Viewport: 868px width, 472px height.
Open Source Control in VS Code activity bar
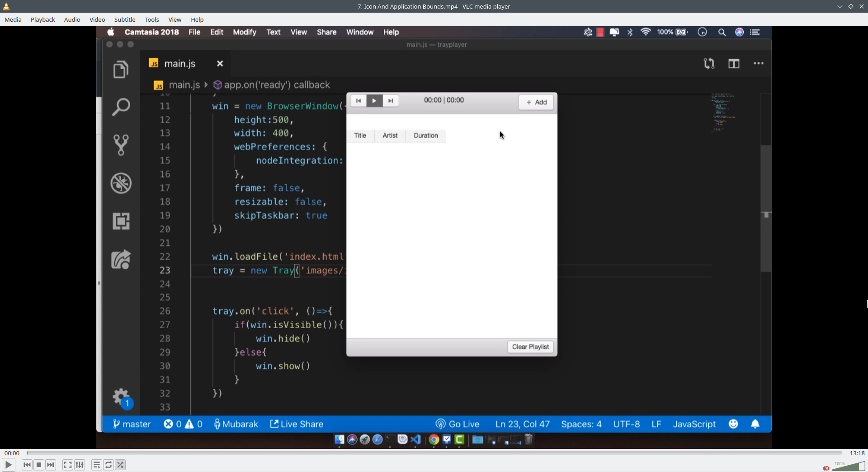click(x=121, y=145)
